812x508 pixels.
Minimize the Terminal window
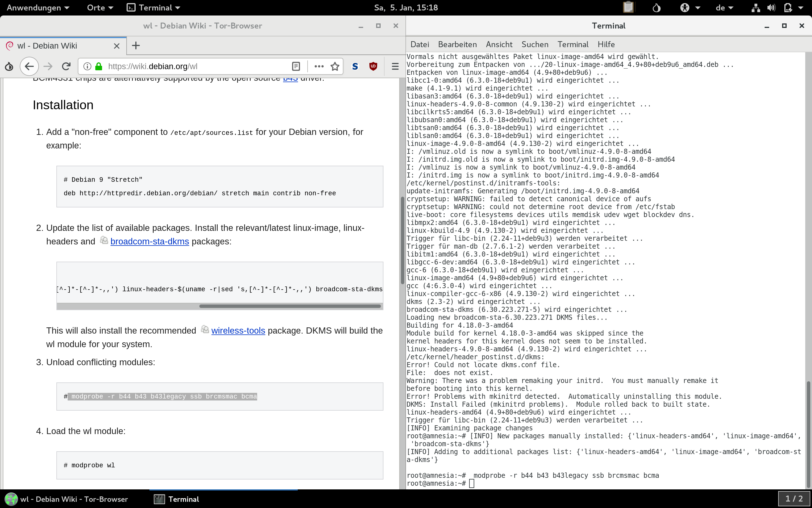pyautogui.click(x=767, y=26)
